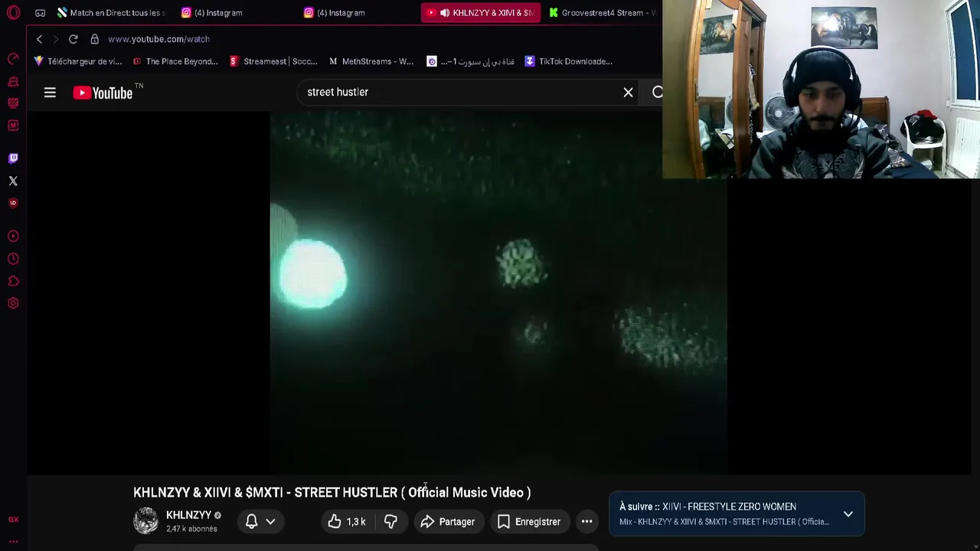Click the Partager share button

click(x=448, y=522)
